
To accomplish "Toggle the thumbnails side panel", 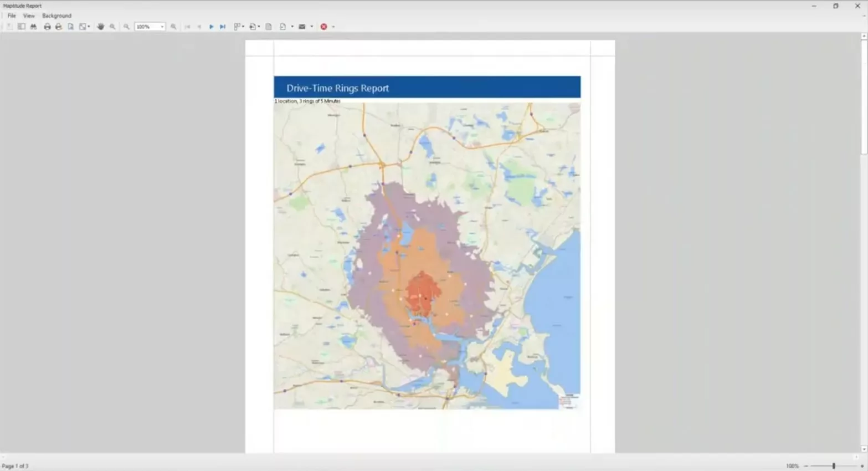I will 21,27.
